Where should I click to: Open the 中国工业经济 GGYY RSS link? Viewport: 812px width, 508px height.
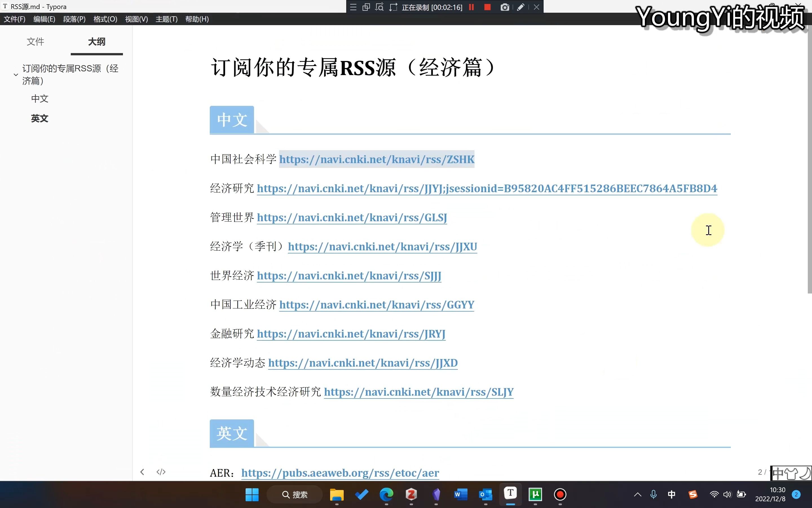click(x=376, y=305)
